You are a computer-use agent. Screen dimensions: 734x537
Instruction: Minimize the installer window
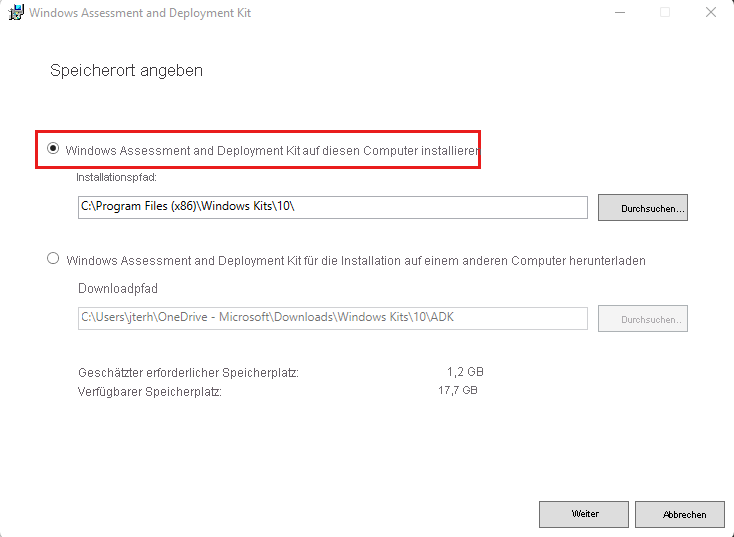tap(620, 13)
